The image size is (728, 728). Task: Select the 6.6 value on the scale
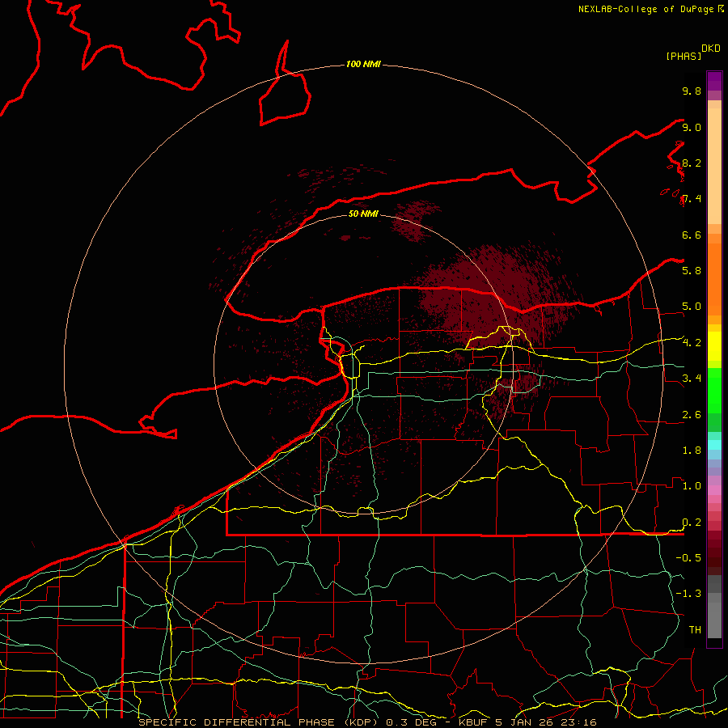[x=692, y=235]
